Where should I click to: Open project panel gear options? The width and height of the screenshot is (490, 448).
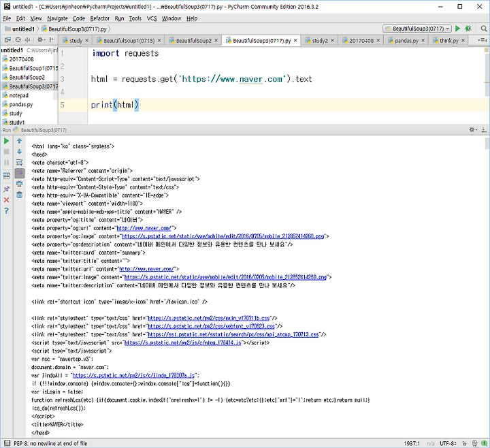tap(41, 39)
